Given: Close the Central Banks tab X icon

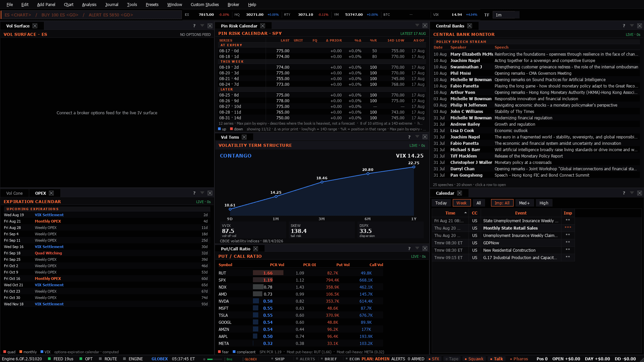Looking at the screenshot, I should [470, 26].
